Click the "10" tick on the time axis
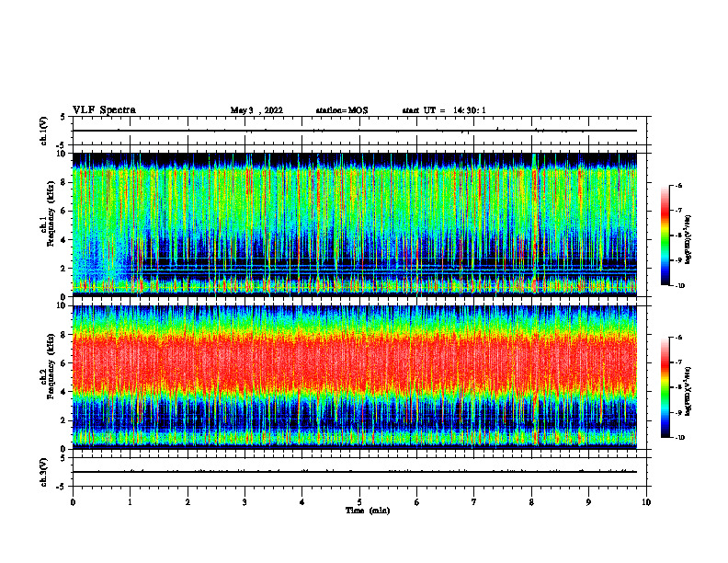The height and width of the screenshot is (563, 728). [x=646, y=502]
